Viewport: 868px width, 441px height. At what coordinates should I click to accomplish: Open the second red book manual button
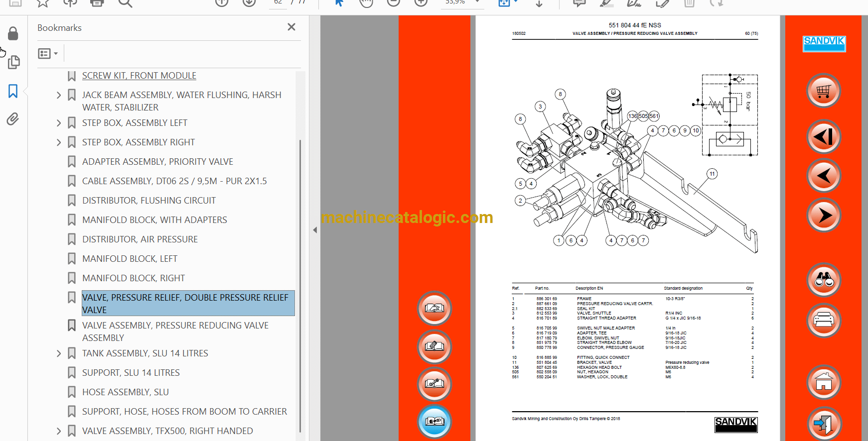point(434,346)
